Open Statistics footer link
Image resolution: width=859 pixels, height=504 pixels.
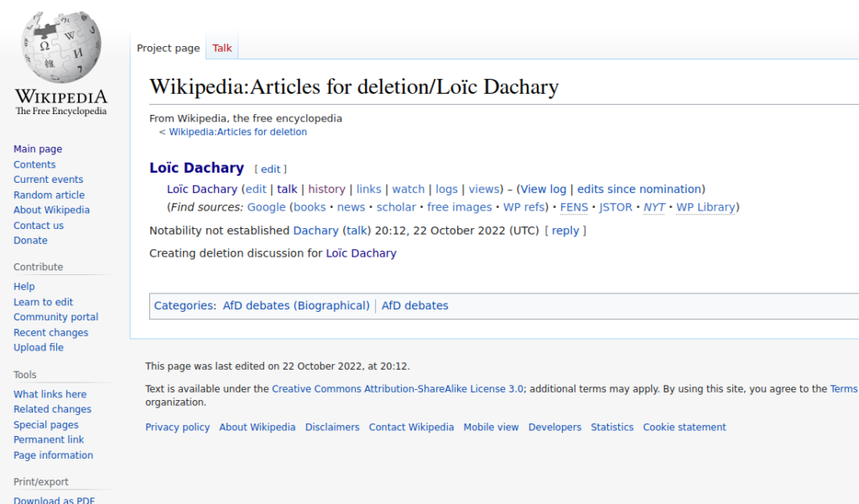point(612,428)
